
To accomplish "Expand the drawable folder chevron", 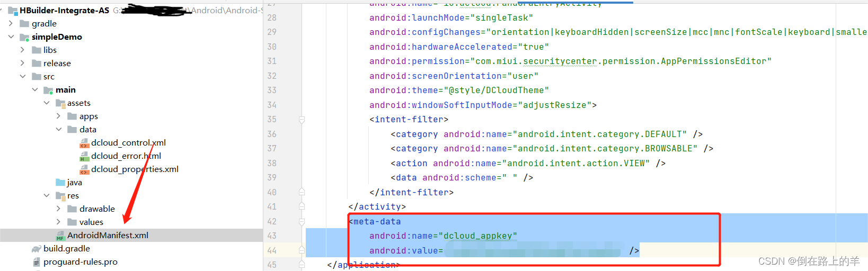I will click(58, 209).
